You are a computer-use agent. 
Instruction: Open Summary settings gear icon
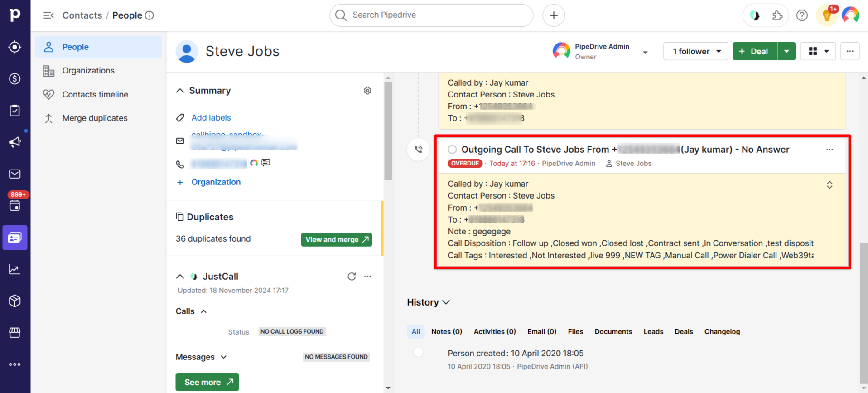click(367, 91)
